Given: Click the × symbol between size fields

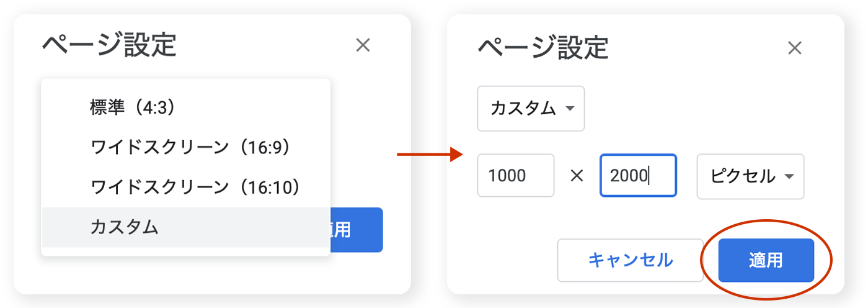Looking at the screenshot, I should (x=577, y=176).
